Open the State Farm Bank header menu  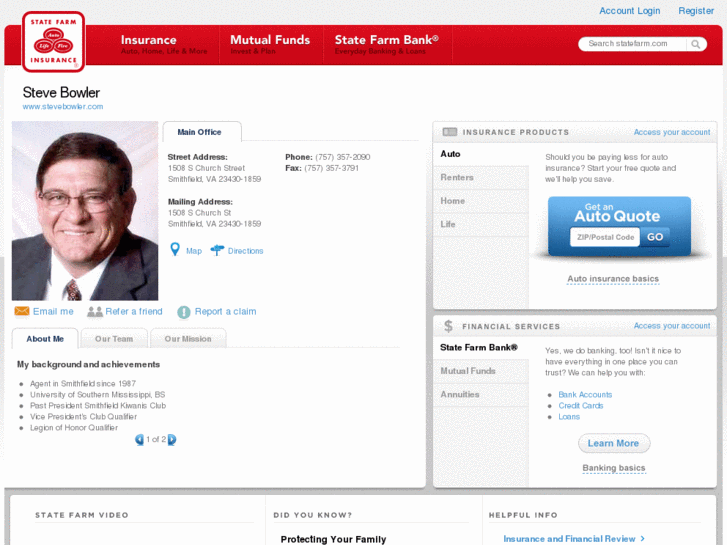pos(387,45)
